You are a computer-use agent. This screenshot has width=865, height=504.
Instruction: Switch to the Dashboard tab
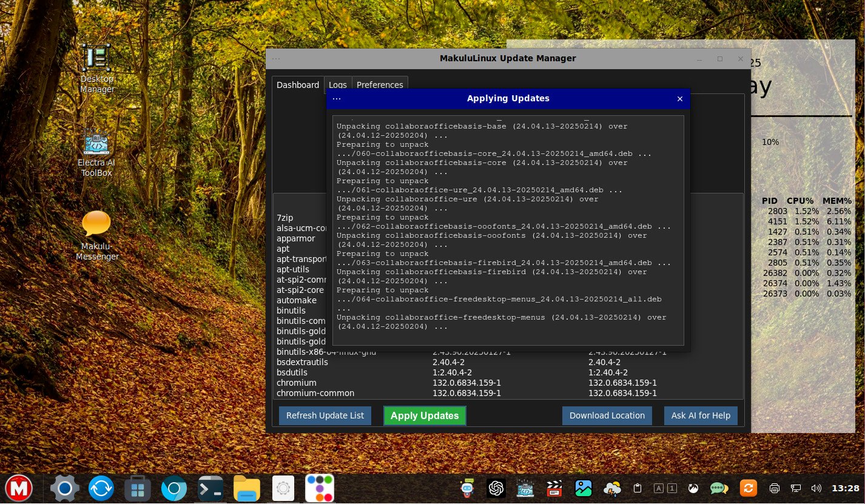(x=298, y=85)
